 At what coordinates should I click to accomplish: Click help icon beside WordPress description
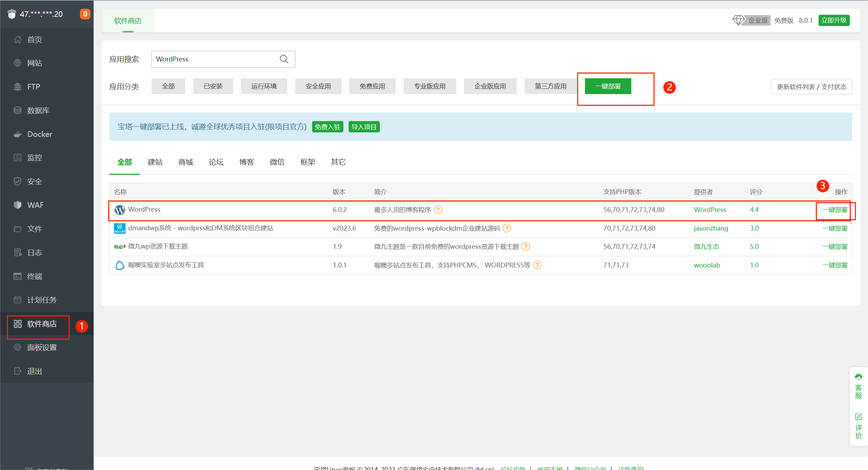(438, 210)
